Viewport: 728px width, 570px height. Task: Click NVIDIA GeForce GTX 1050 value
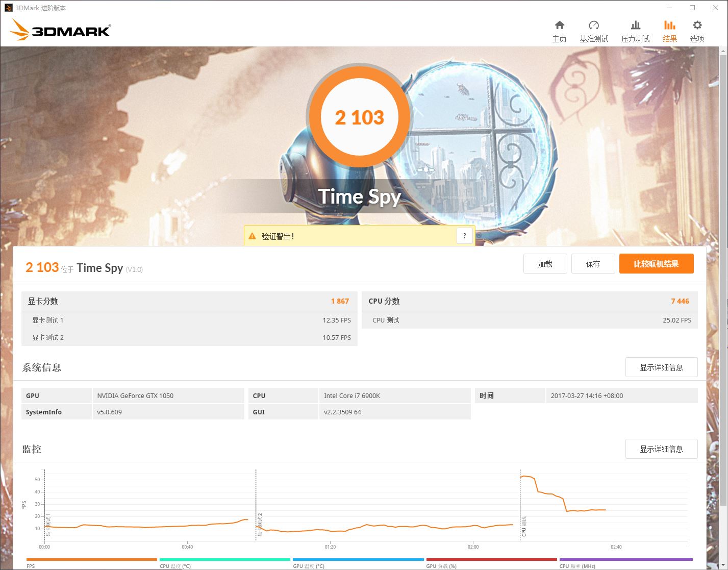[135, 395]
